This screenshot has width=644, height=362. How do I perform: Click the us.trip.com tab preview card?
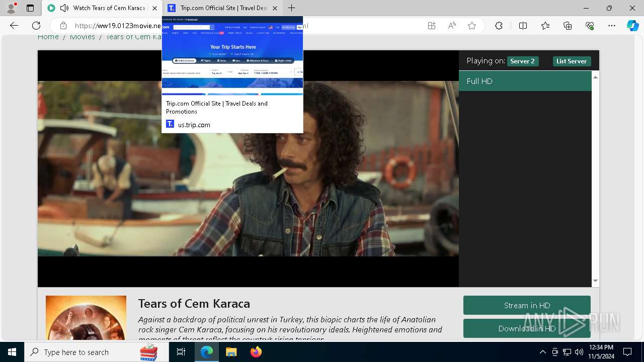click(232, 74)
